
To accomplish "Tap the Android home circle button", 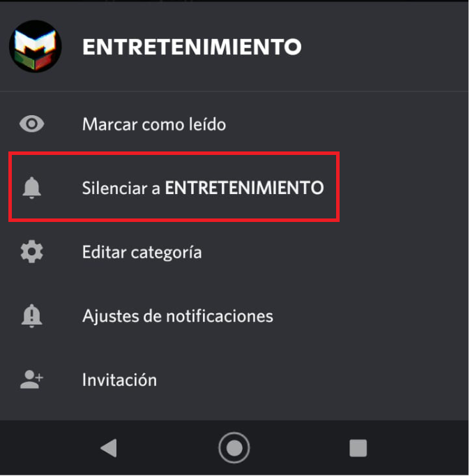I will pos(234,448).
